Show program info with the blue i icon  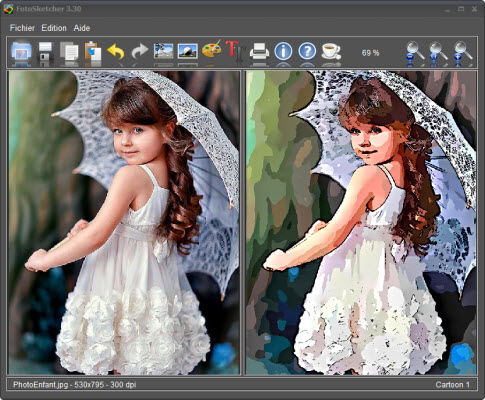283,51
